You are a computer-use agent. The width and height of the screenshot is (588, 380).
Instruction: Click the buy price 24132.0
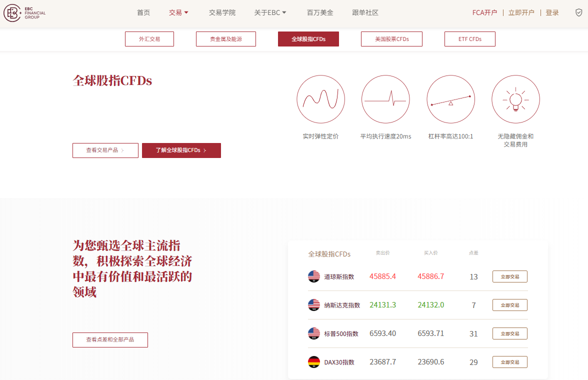[431, 305]
